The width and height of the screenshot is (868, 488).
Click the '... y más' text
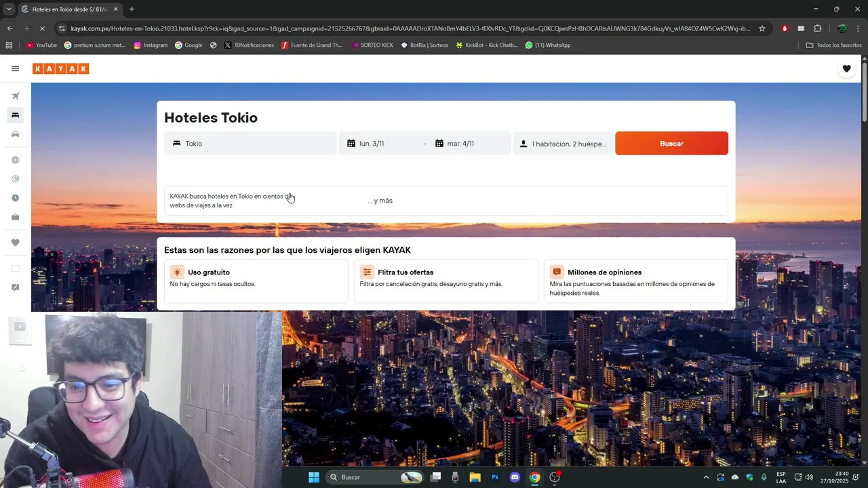(x=380, y=201)
